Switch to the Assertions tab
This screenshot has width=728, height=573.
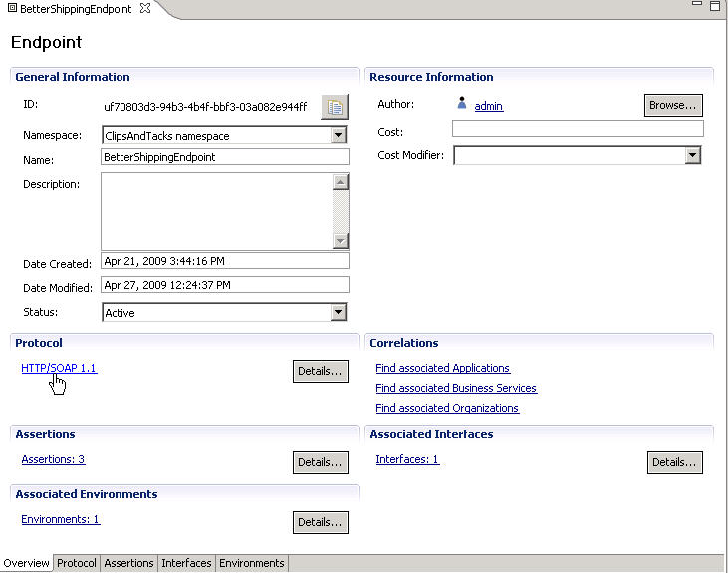point(129,563)
